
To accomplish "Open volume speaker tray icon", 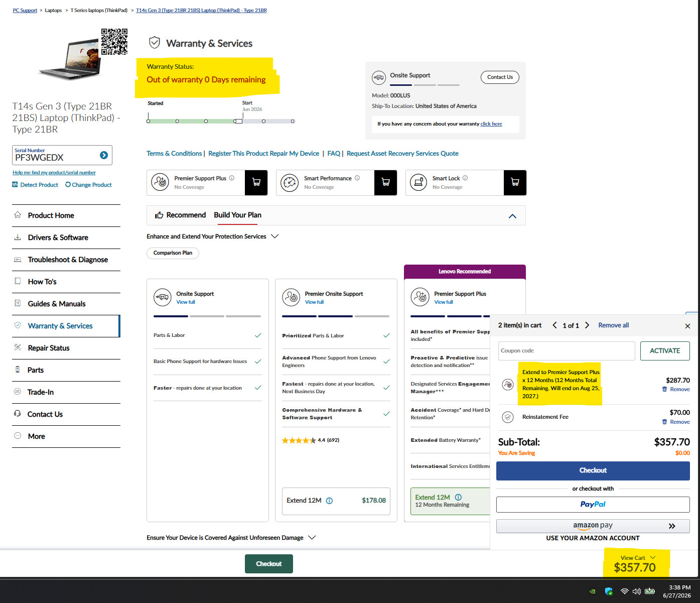I will pyautogui.click(x=637, y=591).
